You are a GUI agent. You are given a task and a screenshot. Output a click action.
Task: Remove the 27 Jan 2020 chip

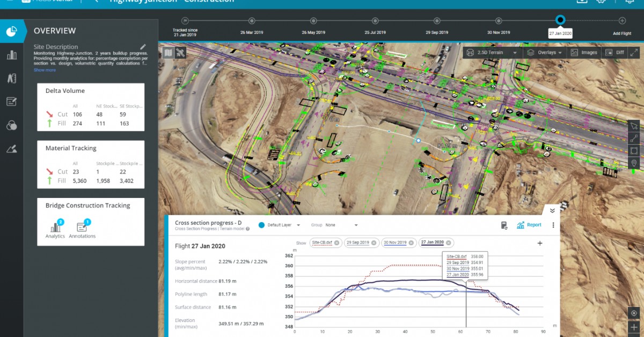(x=449, y=243)
